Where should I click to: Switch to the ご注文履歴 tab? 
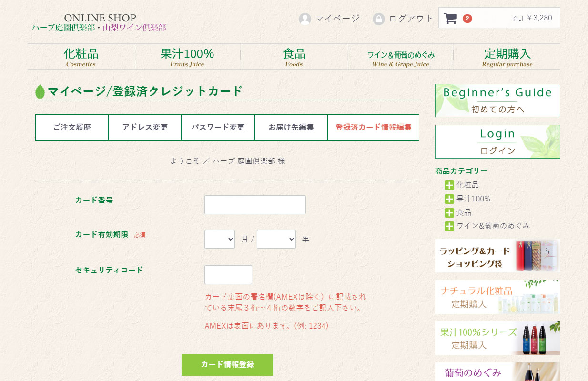point(72,128)
